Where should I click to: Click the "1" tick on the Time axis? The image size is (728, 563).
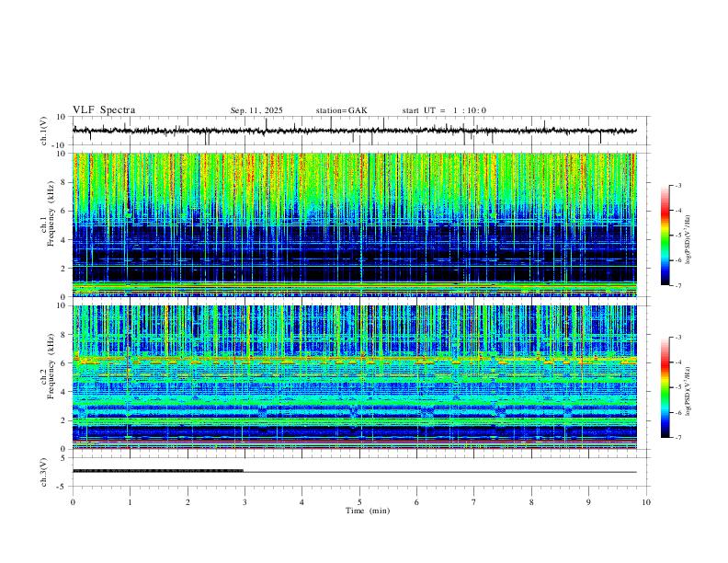tap(130, 502)
